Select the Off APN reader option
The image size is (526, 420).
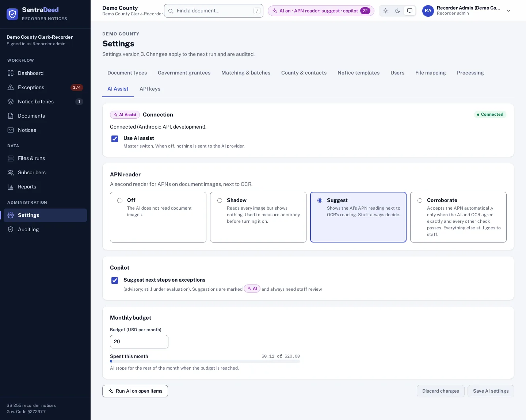tap(158, 217)
